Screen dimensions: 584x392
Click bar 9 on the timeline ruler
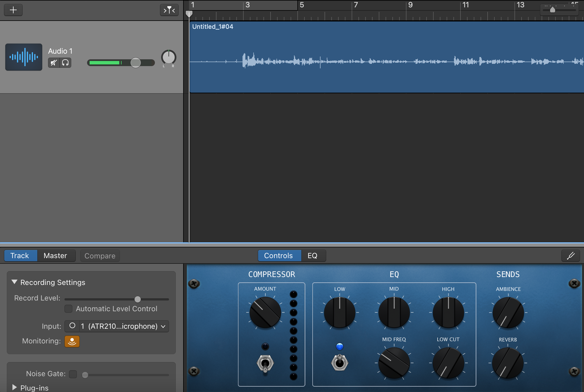point(410,5)
